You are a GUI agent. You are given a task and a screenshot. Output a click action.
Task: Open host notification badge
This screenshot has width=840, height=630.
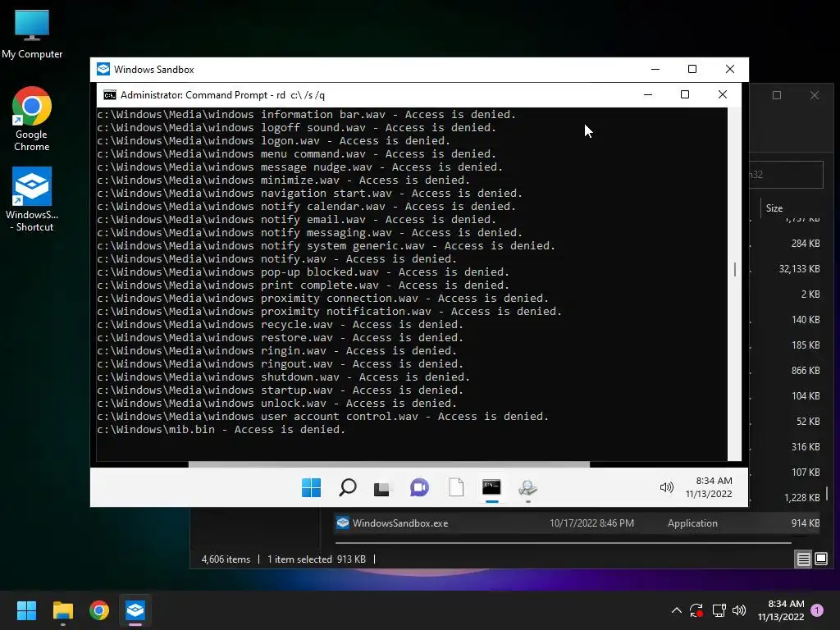point(817,610)
